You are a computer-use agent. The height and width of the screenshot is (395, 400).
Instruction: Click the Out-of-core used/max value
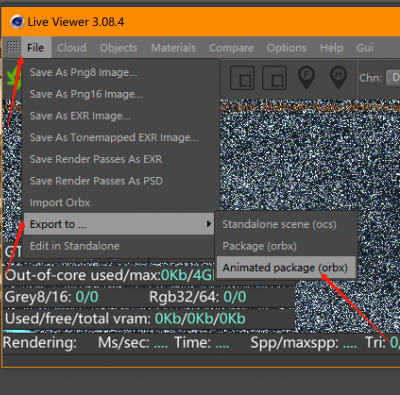click(x=187, y=275)
